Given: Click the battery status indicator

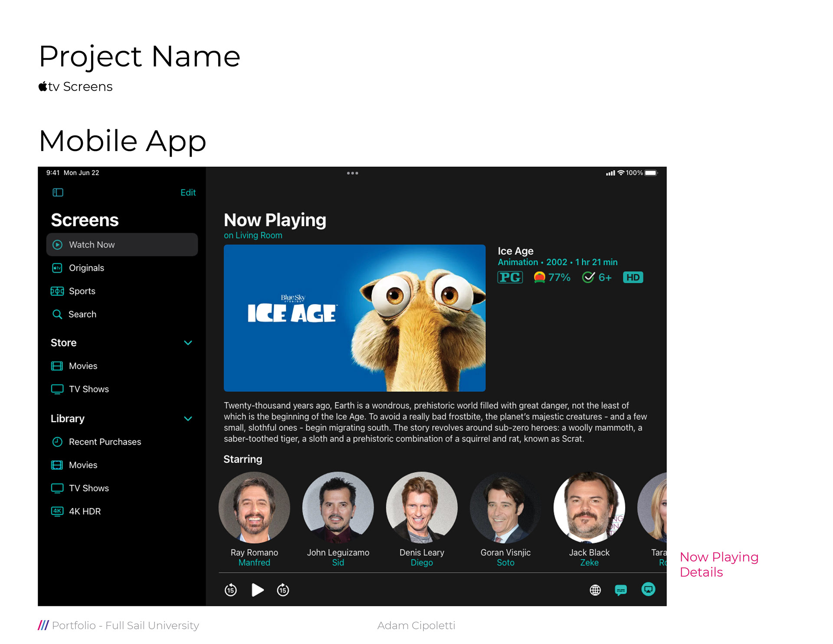Looking at the screenshot, I should [651, 173].
